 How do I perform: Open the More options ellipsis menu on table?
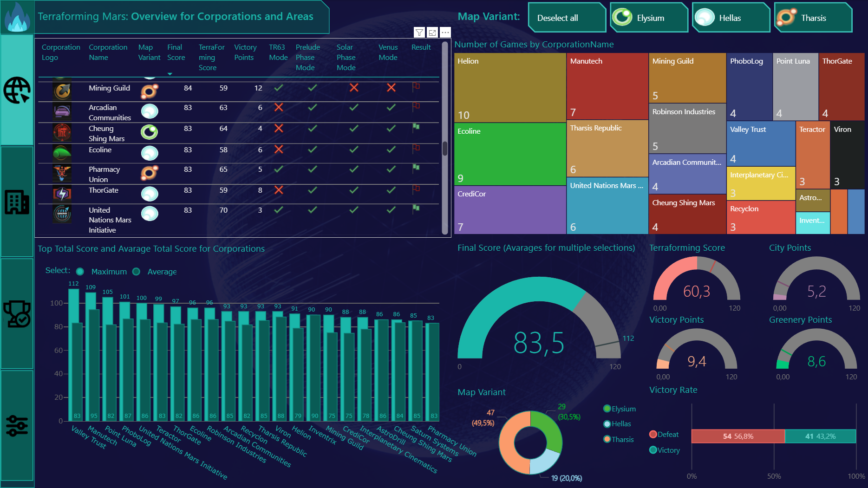tap(444, 33)
